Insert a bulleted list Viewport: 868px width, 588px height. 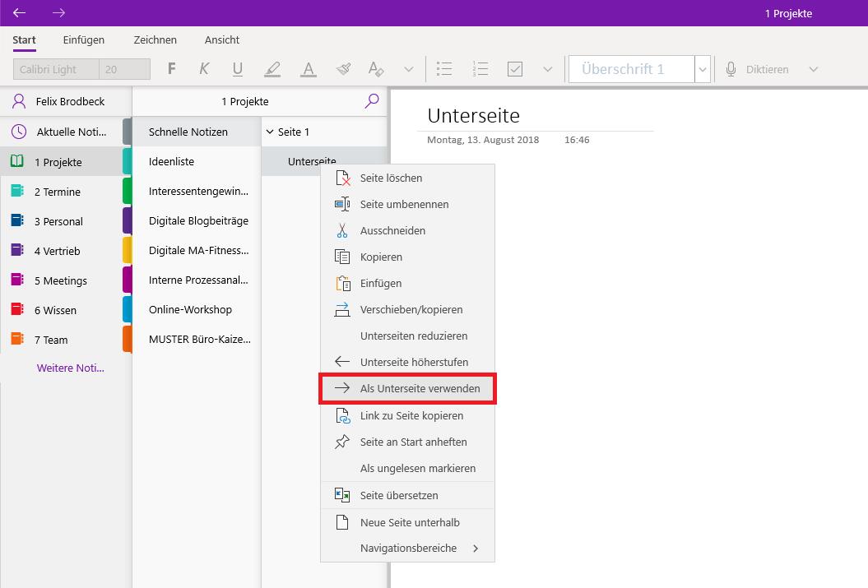tap(444, 68)
